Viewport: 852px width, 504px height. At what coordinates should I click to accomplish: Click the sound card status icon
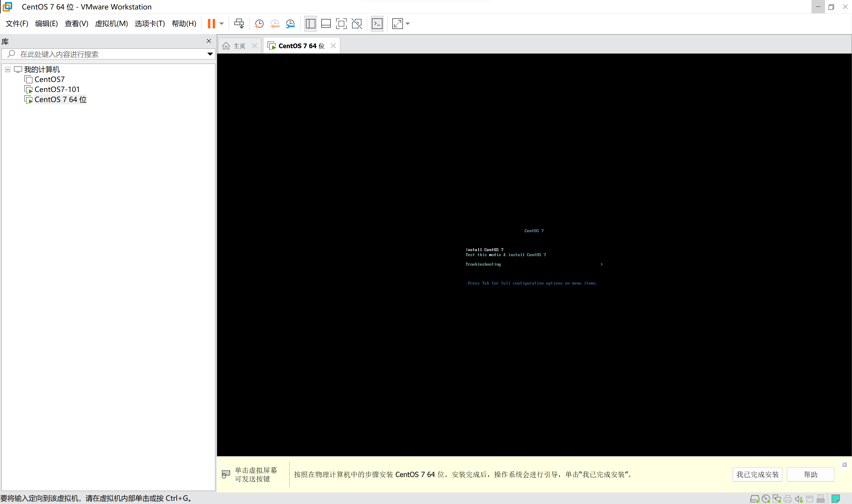tap(798, 499)
